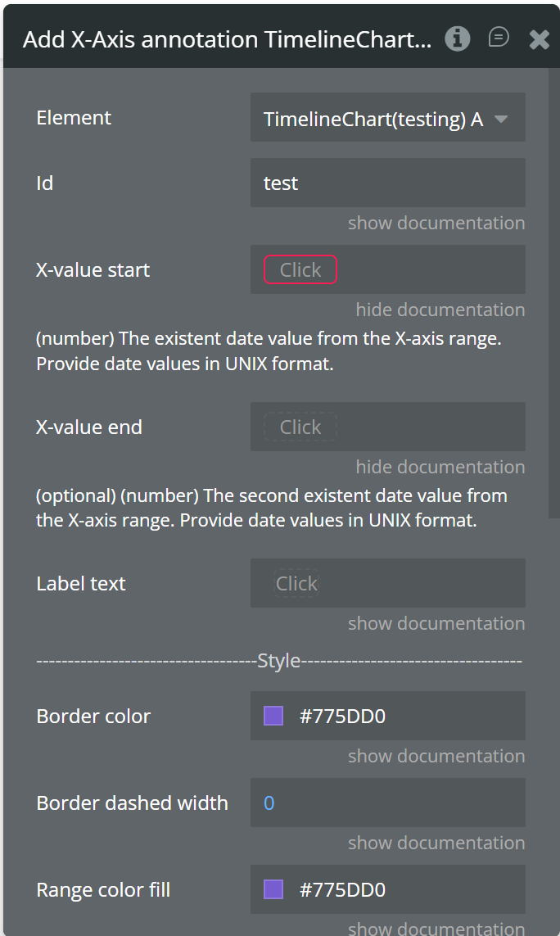Show documentation under Id field
The image size is (560, 936).
pos(436,223)
